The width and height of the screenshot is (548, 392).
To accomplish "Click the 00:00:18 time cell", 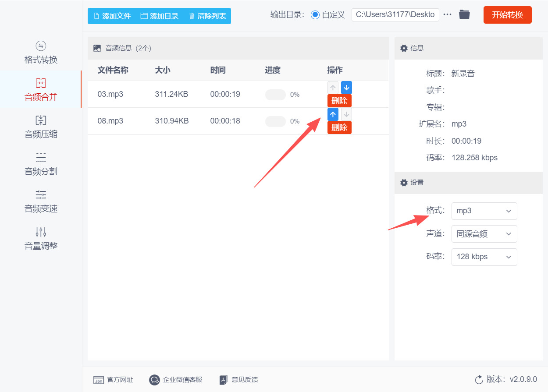I will pyautogui.click(x=225, y=121).
